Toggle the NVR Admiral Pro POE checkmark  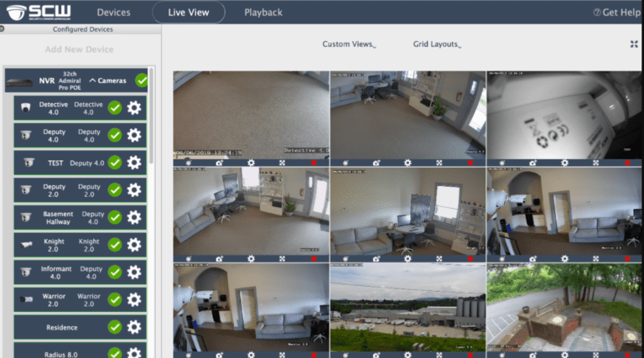click(x=142, y=80)
